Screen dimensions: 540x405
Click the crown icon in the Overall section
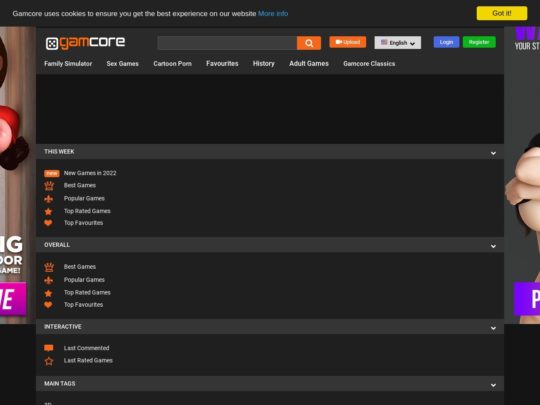point(49,267)
